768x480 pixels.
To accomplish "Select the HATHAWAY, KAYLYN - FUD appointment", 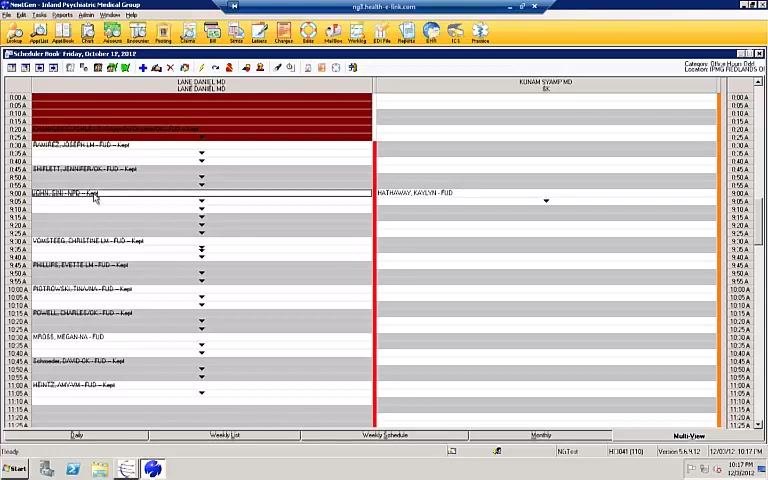I will 415,193.
